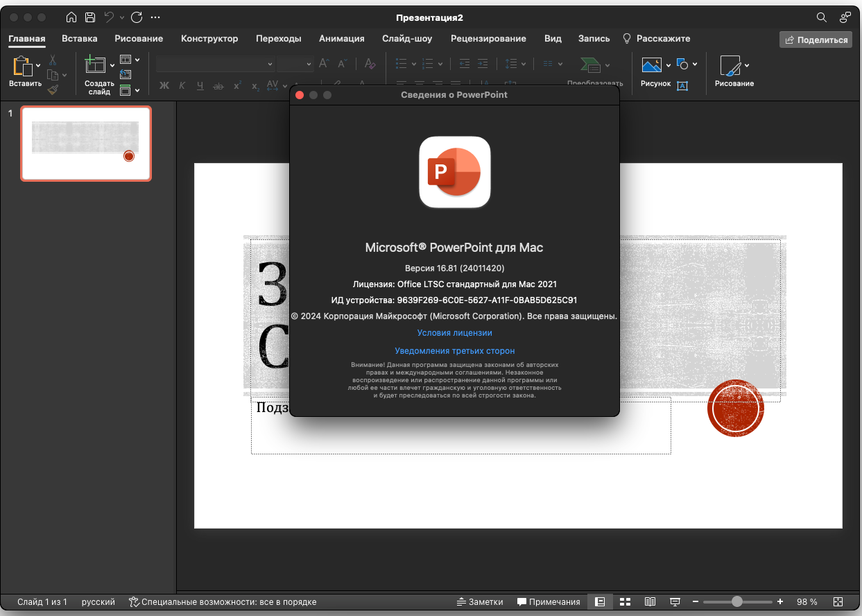Click the zoom slider handle
862x616 pixels.
pos(736,601)
